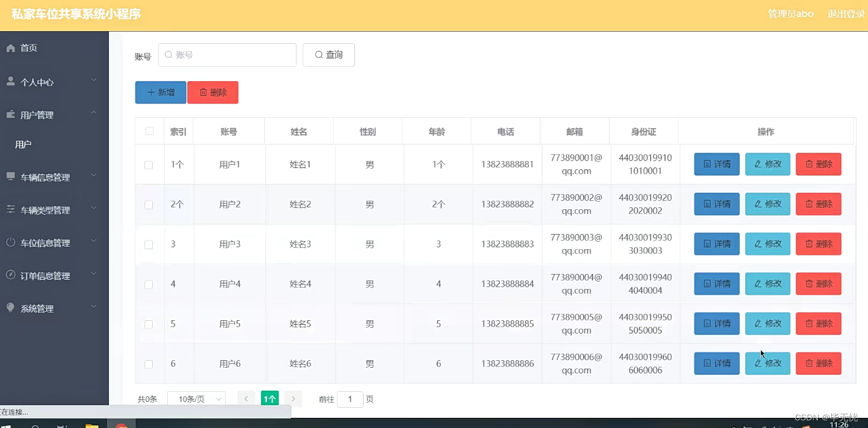Click 修改 for 用户4
This screenshot has height=428, width=868.
(767, 284)
